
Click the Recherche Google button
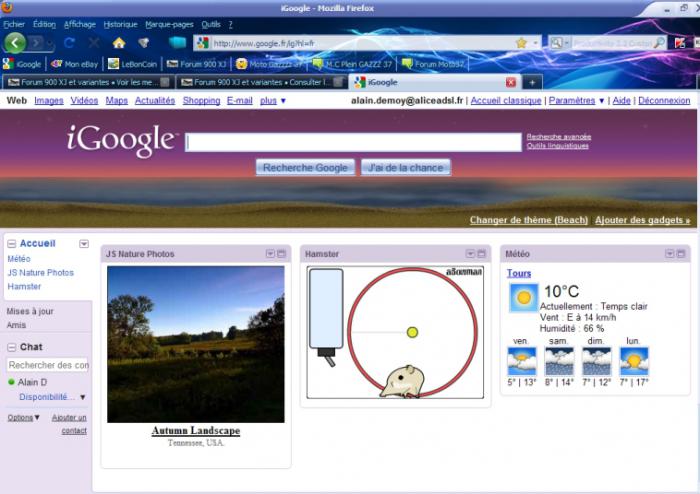[305, 168]
